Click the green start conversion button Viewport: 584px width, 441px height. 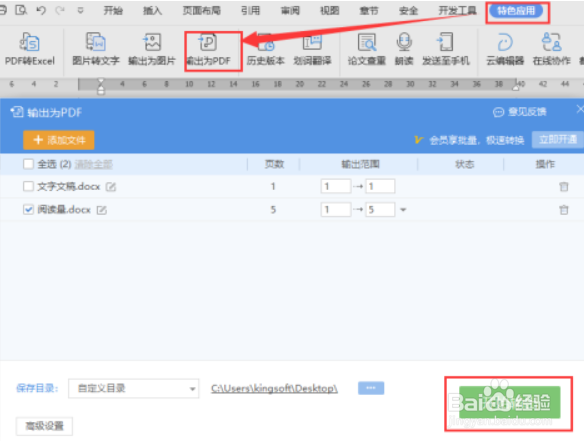[x=510, y=402]
